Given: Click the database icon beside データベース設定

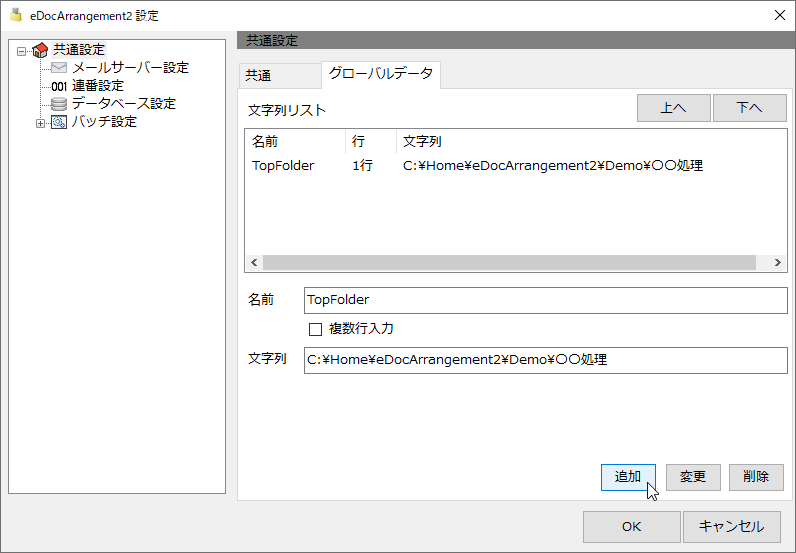Looking at the screenshot, I should pyautogui.click(x=59, y=104).
